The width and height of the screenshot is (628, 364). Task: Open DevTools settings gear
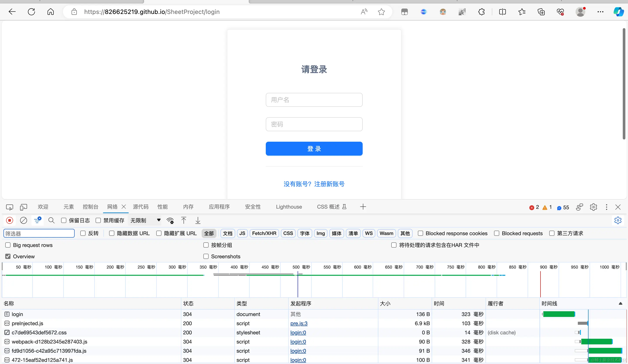click(593, 207)
